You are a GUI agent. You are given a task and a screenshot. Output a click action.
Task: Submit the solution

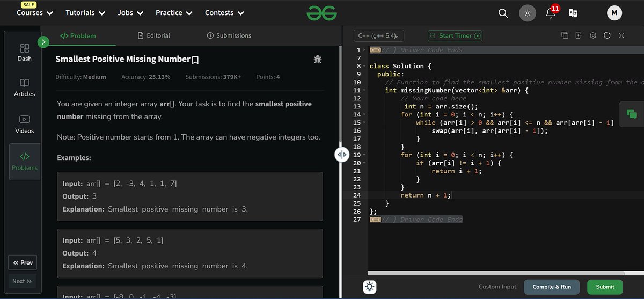point(605,287)
